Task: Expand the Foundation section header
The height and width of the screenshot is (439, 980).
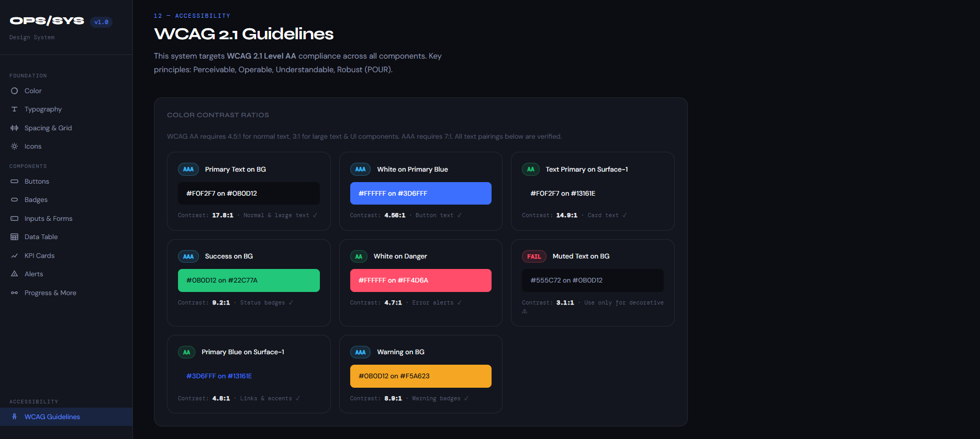Action: coord(28,75)
